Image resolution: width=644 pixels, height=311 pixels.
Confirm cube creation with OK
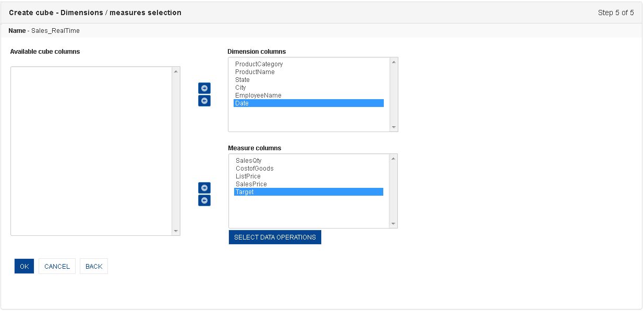[x=25, y=266]
